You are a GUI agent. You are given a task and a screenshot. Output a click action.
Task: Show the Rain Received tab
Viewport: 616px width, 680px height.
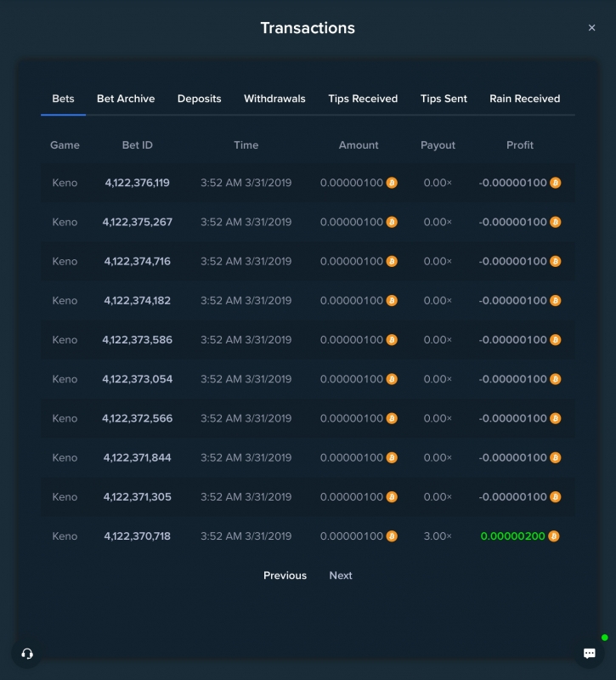(524, 99)
